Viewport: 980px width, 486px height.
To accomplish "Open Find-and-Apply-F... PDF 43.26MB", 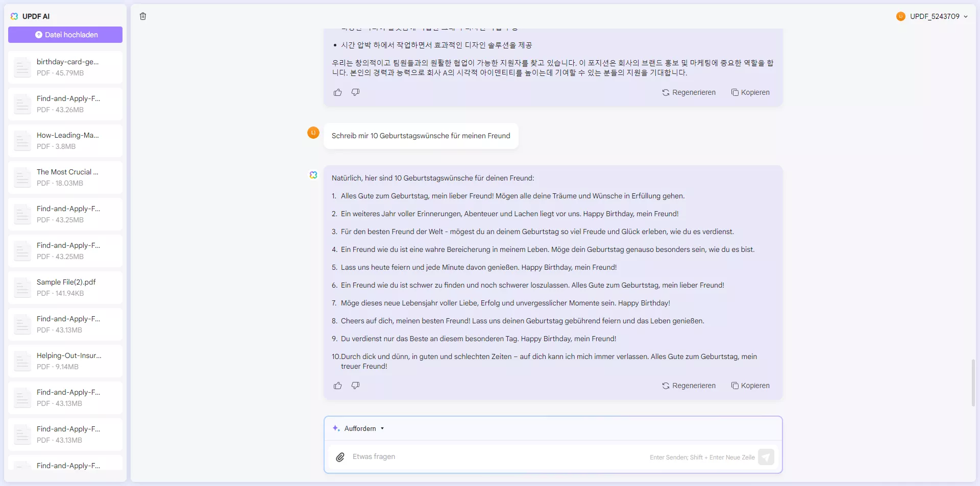I will [x=65, y=104].
